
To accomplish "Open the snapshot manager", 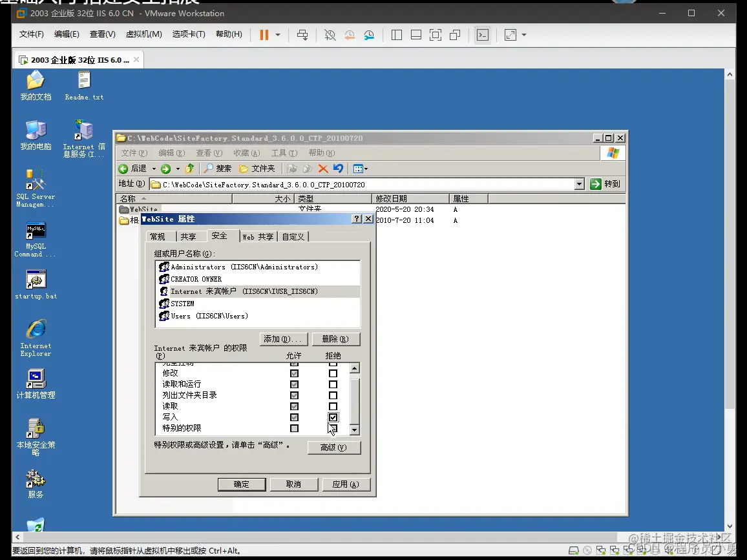I will [x=369, y=35].
